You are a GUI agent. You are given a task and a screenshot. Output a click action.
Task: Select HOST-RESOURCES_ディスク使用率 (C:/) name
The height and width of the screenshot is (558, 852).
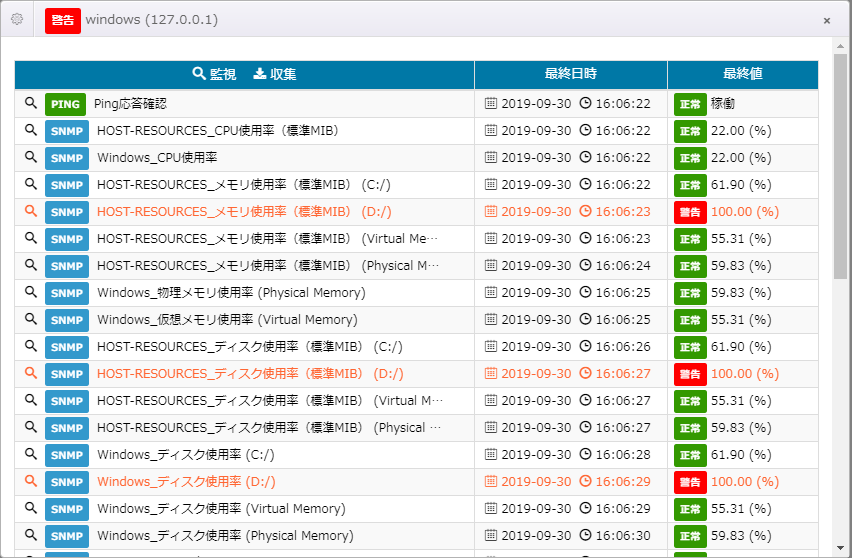(249, 347)
